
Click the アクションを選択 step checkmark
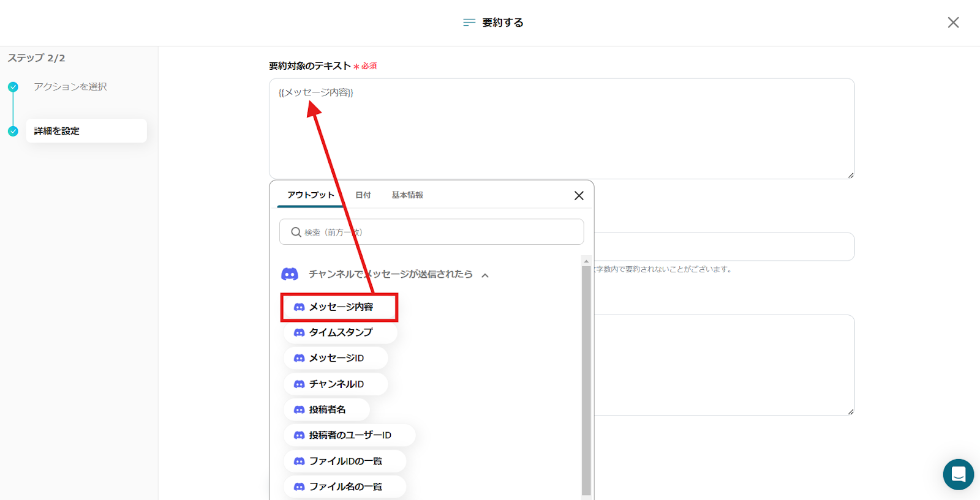(13, 87)
